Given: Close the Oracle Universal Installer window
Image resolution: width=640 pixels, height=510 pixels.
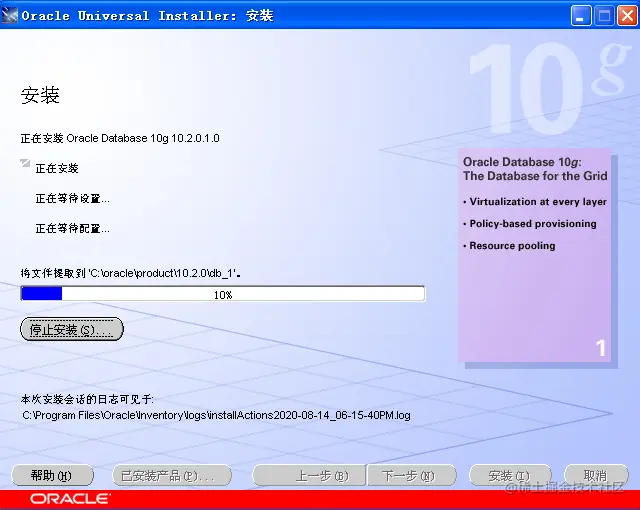Looking at the screenshot, I should (x=627, y=16).
